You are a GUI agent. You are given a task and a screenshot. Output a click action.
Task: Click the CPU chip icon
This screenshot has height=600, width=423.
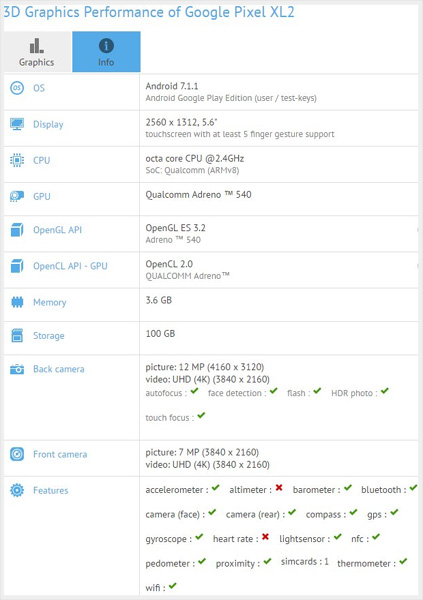(x=17, y=160)
